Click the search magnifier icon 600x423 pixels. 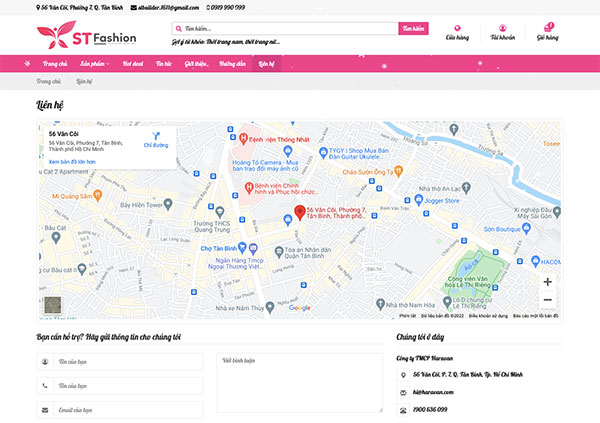(178, 29)
